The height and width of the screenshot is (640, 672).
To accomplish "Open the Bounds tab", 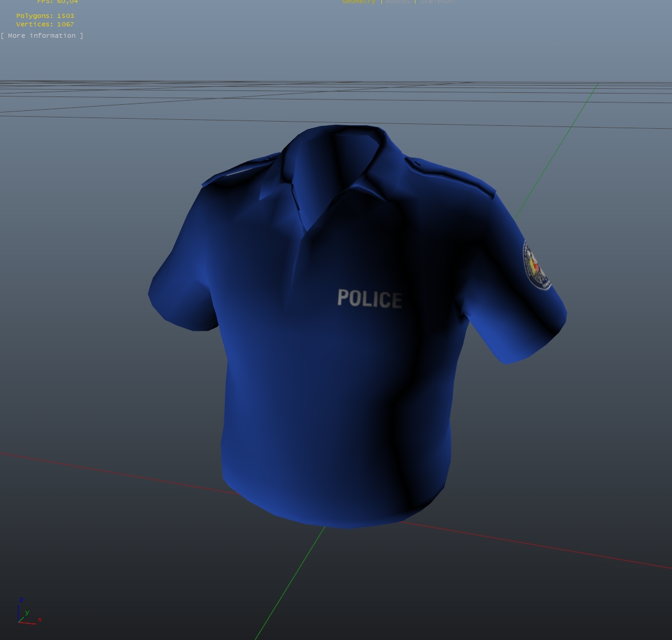I will [x=397, y=2].
